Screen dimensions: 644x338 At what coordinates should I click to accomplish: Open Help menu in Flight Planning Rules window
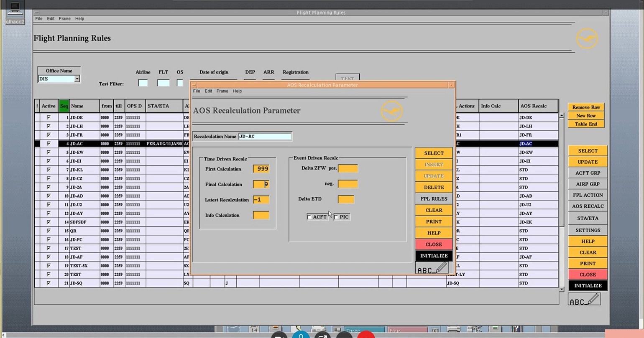point(79,19)
